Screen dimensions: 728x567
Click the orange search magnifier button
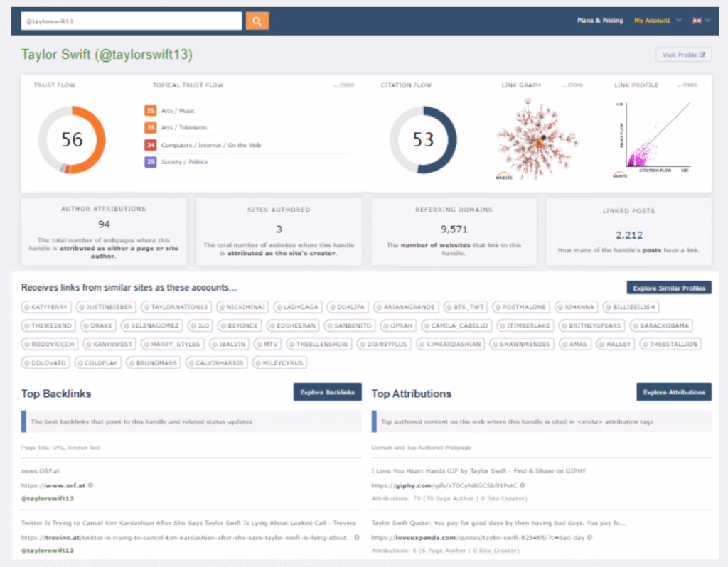coord(257,21)
